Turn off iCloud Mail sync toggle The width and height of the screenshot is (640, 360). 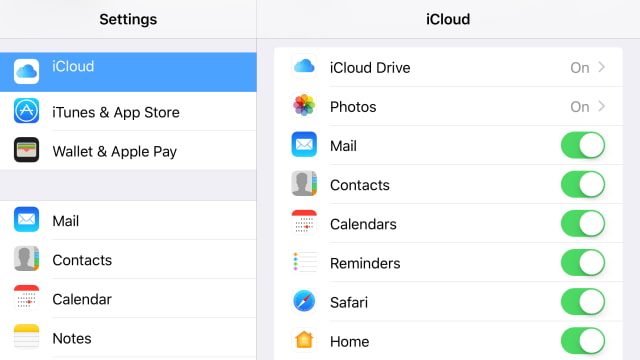pyautogui.click(x=583, y=145)
